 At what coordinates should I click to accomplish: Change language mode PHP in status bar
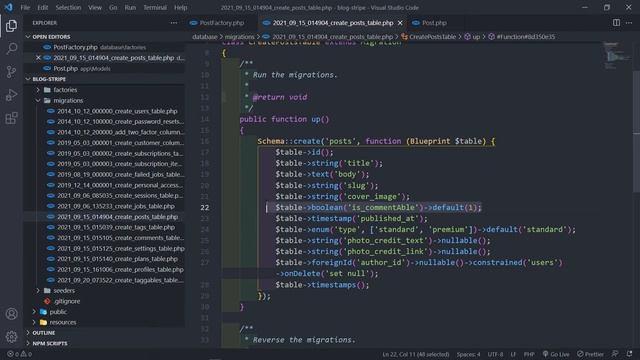click(529, 354)
